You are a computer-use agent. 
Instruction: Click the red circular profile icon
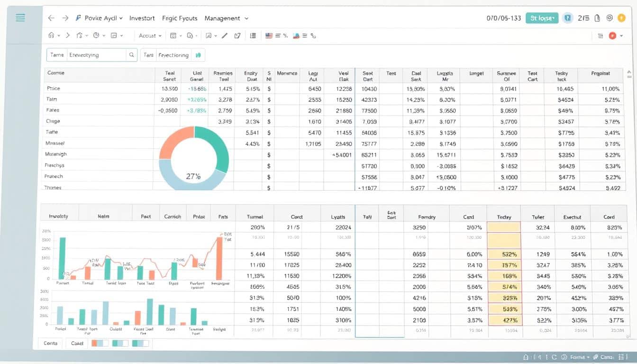612,36
